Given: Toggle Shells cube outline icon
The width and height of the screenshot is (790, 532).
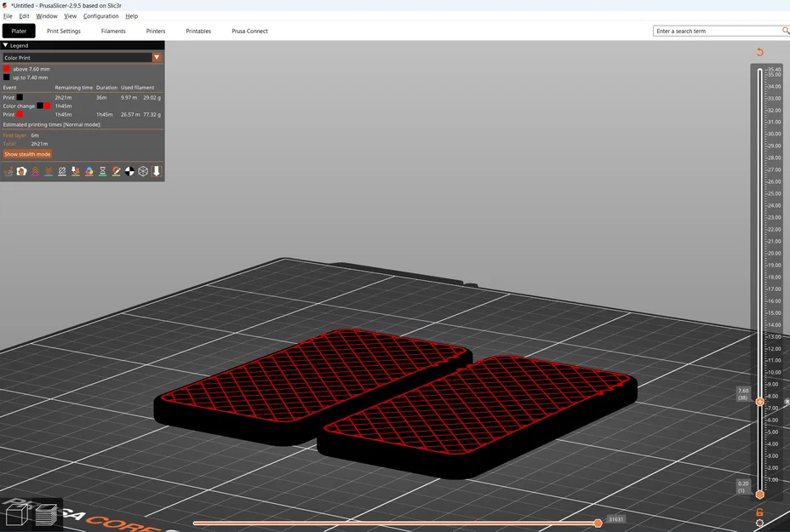Looking at the screenshot, I should point(143,172).
